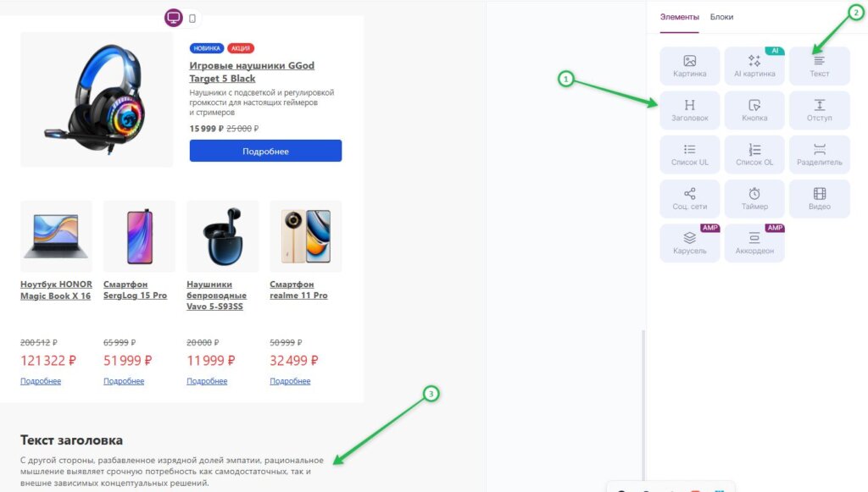This screenshot has height=492, width=868.
Task: Insert a Разделитель divider element
Action: 819,153
